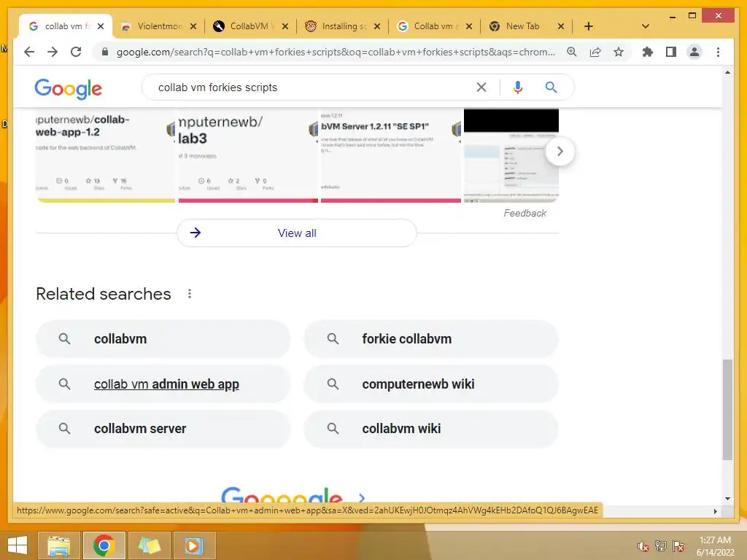Image resolution: width=747 pixels, height=560 pixels.
Task: Close the Installing scripts tab
Action: point(377,26)
